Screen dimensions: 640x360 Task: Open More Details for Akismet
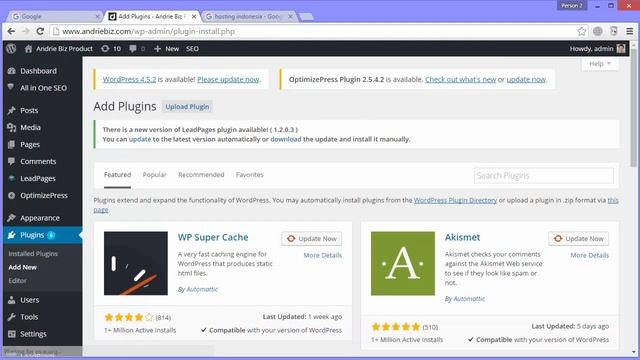point(589,255)
